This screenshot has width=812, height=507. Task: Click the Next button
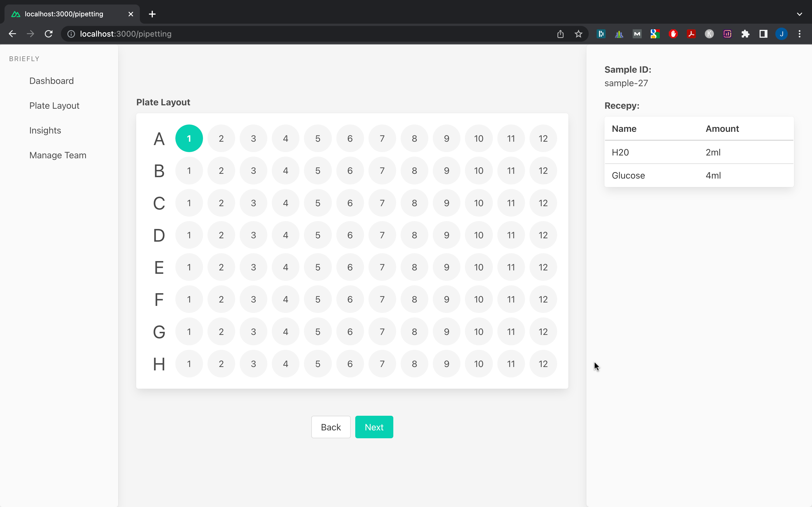374,427
